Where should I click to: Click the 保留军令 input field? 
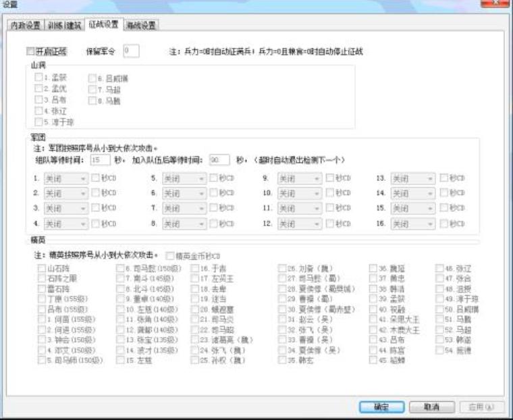[131, 51]
